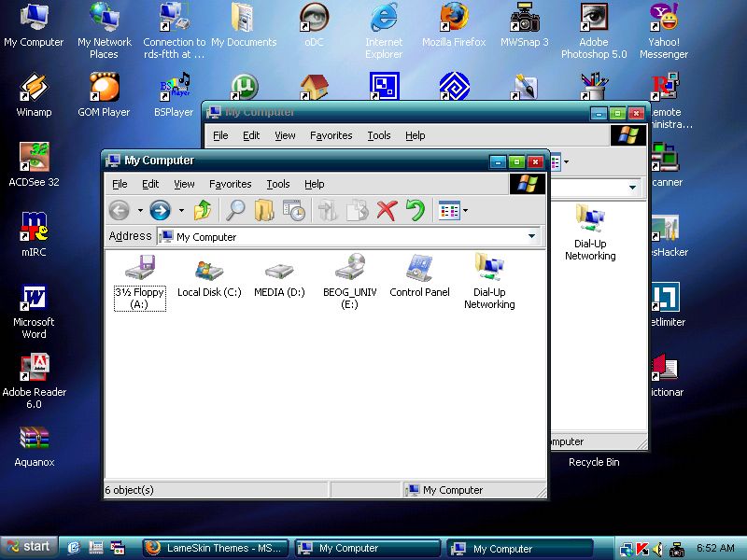Click the volume speaker tray icon
This screenshot has height=560, width=747.
(x=658, y=549)
